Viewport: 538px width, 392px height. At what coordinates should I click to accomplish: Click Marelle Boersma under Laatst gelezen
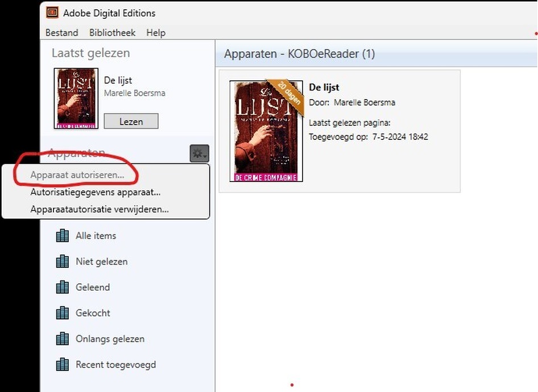tap(134, 93)
